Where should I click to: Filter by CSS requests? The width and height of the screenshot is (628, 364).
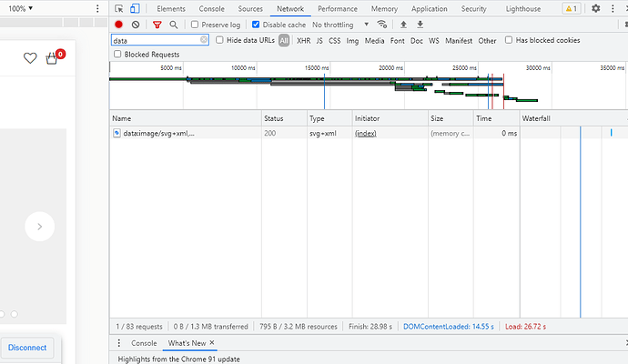pyautogui.click(x=334, y=40)
